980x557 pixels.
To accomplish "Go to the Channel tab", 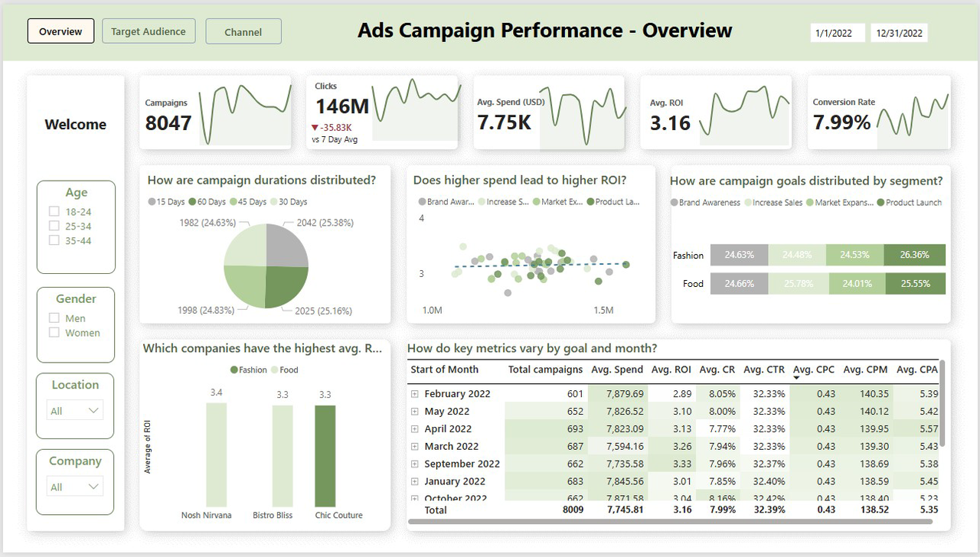I will 243,32.
